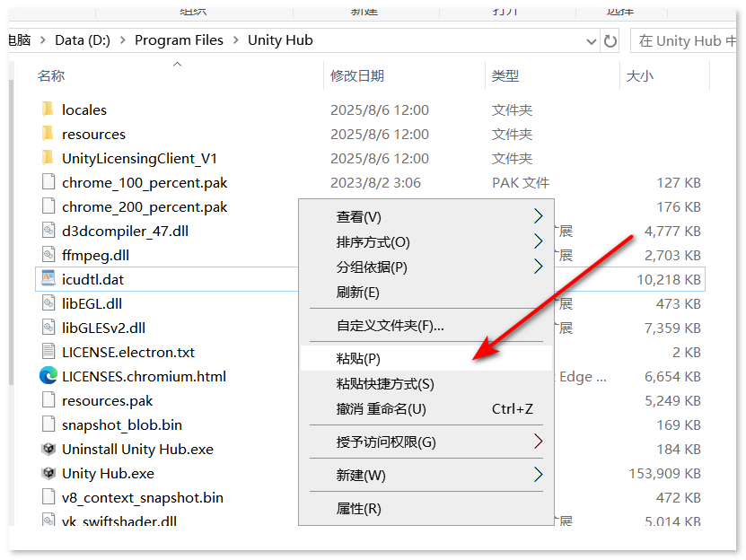
Task: Click the resources.pak file icon
Action: click(x=48, y=400)
